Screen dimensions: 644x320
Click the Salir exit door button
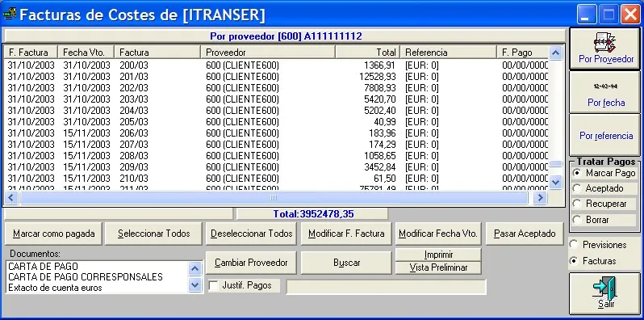pyautogui.click(x=604, y=293)
